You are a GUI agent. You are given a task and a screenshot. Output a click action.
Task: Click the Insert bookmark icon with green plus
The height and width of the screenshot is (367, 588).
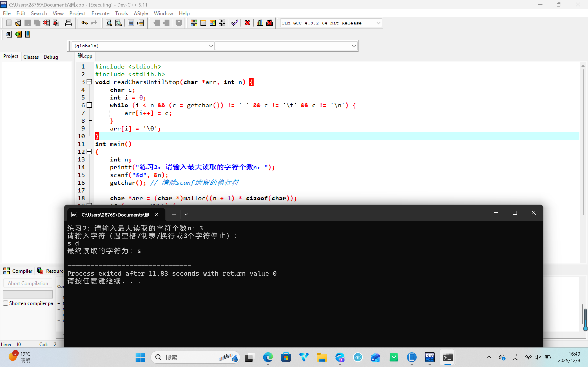pyautogui.click(x=18, y=34)
